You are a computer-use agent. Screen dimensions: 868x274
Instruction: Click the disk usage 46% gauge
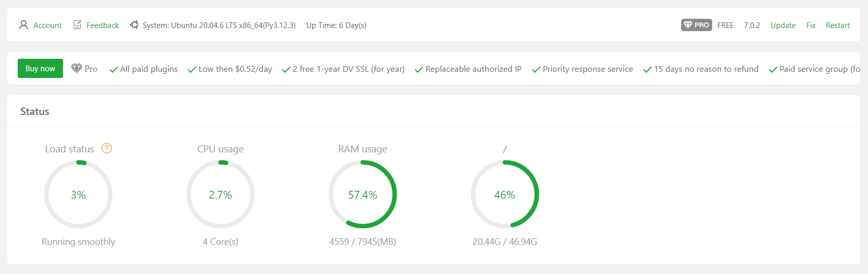505,194
